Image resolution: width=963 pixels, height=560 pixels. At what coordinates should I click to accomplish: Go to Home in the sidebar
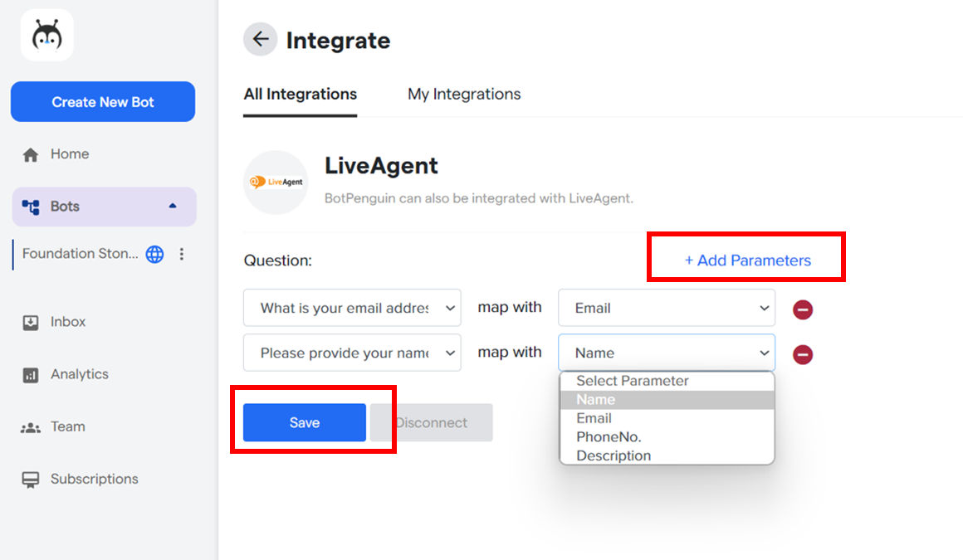pyautogui.click(x=69, y=154)
